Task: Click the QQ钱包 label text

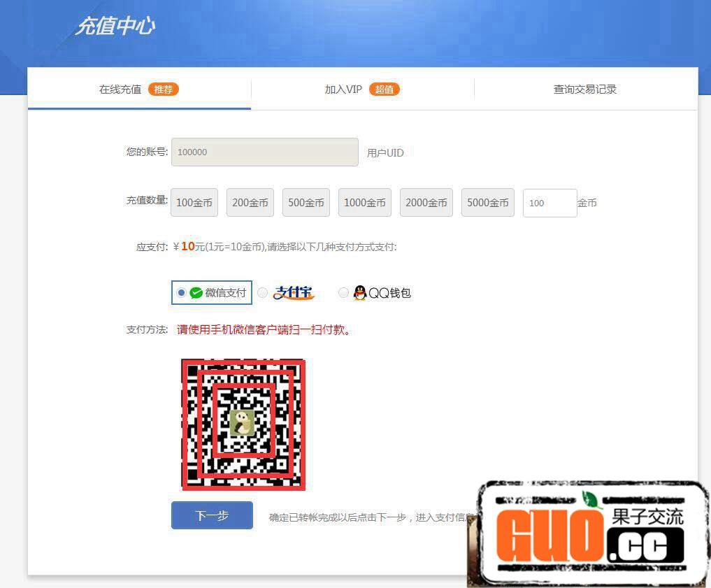Action: (390, 293)
